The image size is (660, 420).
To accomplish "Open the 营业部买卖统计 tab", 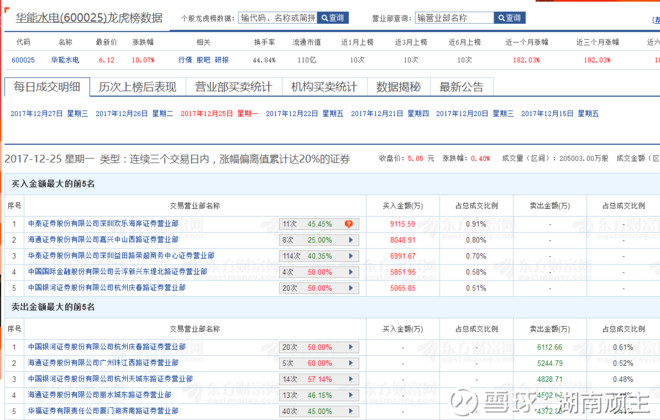I will click(x=233, y=88).
